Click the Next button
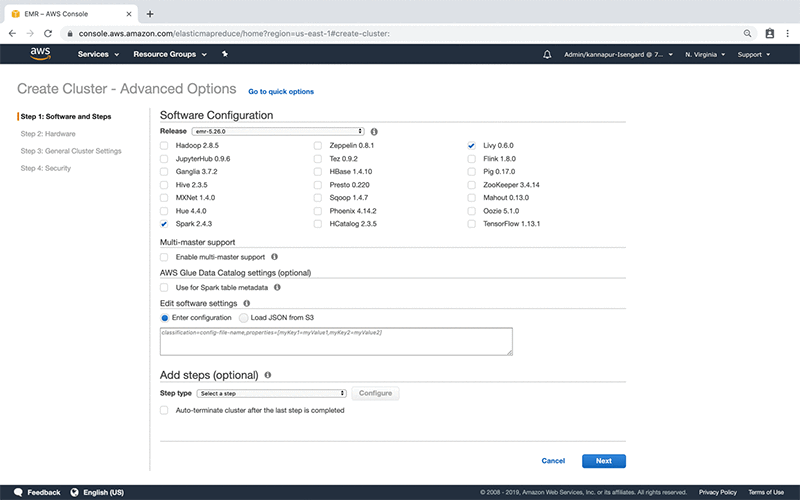The width and height of the screenshot is (800, 500). [x=604, y=461]
